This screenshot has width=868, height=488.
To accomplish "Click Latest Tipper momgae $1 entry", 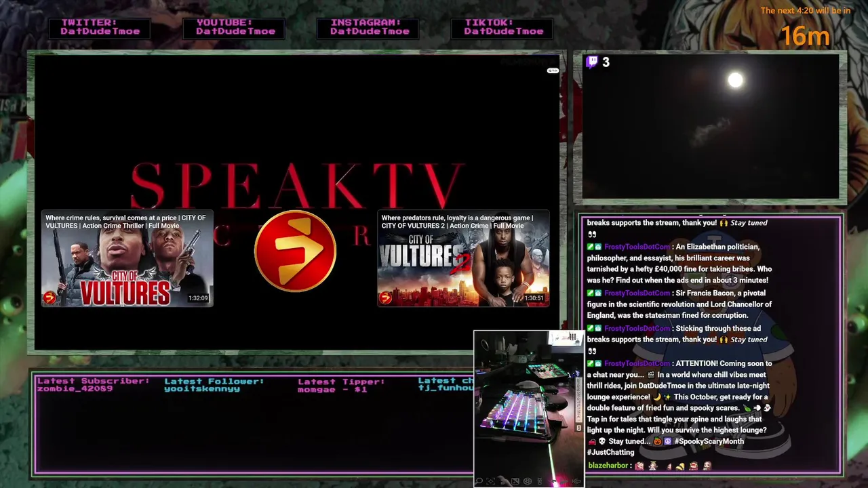I will pyautogui.click(x=341, y=385).
